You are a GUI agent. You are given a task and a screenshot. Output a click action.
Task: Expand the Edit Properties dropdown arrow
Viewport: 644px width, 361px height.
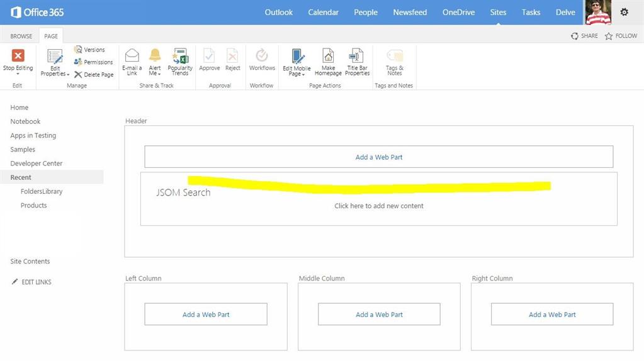(x=68, y=75)
